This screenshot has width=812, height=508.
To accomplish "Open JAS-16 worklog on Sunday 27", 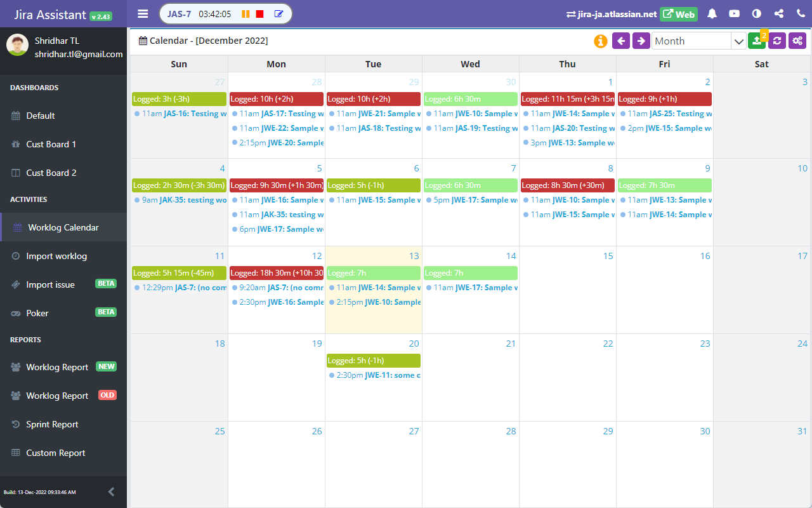I will 180,114.
